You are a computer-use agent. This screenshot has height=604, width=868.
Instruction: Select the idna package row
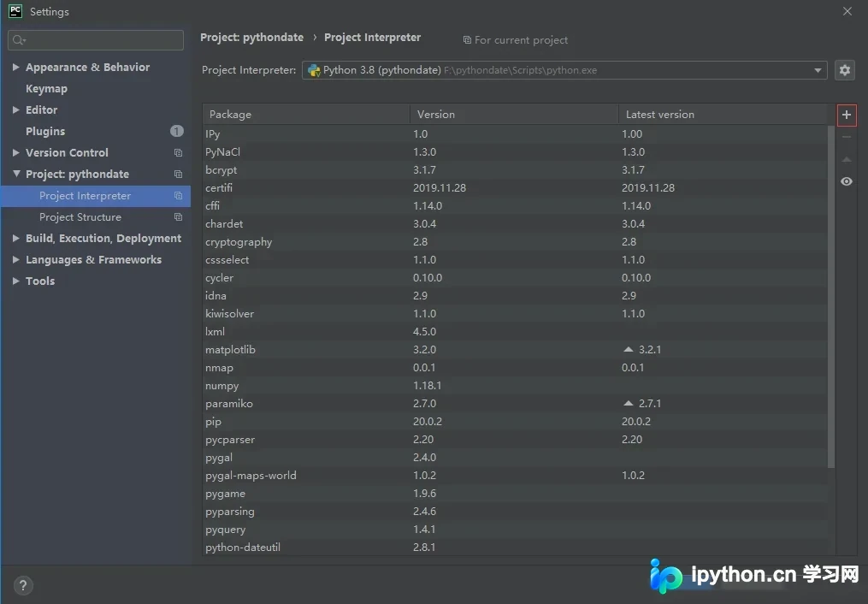pos(515,296)
